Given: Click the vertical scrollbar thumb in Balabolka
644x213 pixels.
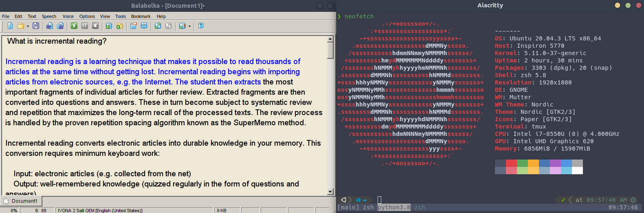Looking at the screenshot, I should pyautogui.click(x=330, y=50).
